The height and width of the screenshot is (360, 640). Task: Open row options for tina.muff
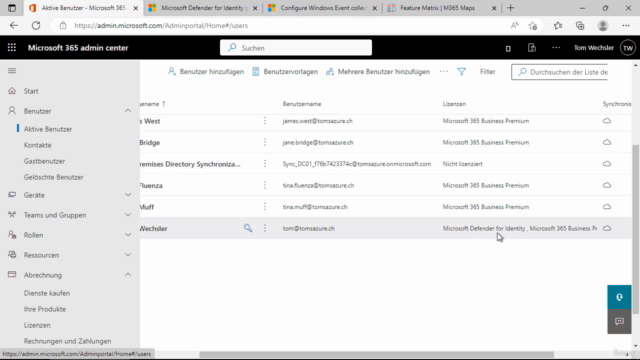pyautogui.click(x=265, y=207)
